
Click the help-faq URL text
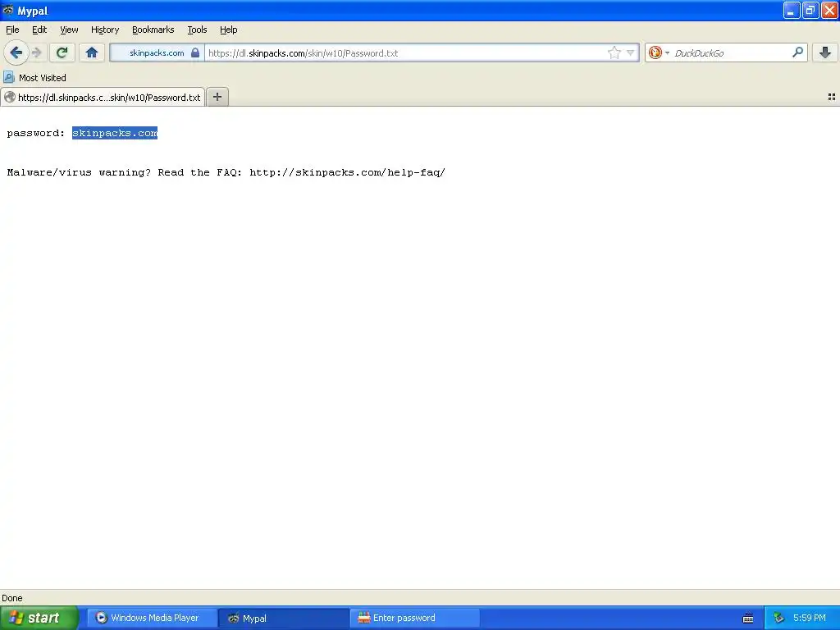[x=347, y=172]
